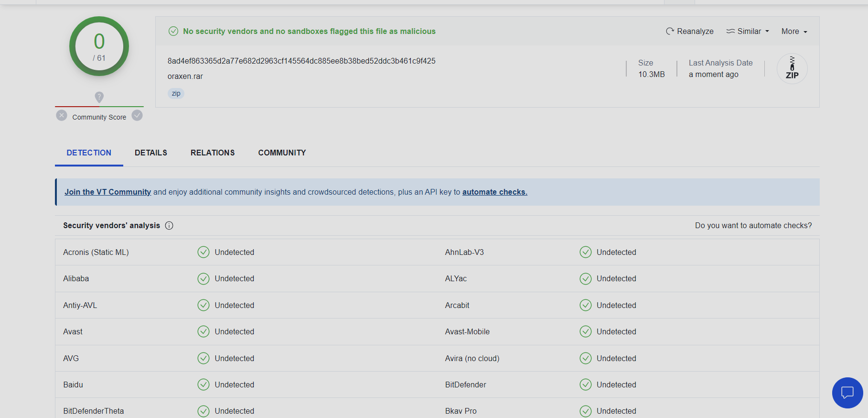Screen dimensions: 868x418
Task: Click the no vendors flagged malicious message
Action: (309, 31)
